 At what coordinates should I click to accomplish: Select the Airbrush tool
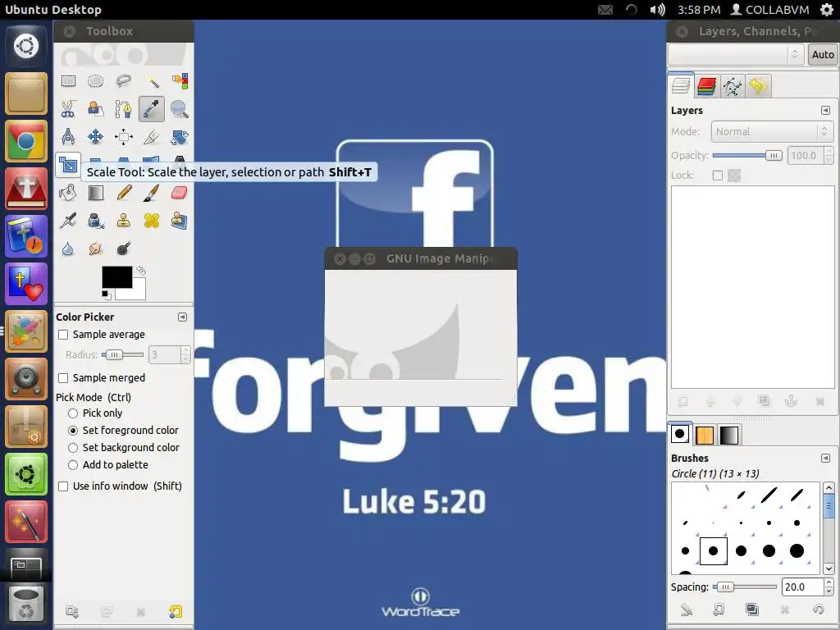[x=68, y=220]
